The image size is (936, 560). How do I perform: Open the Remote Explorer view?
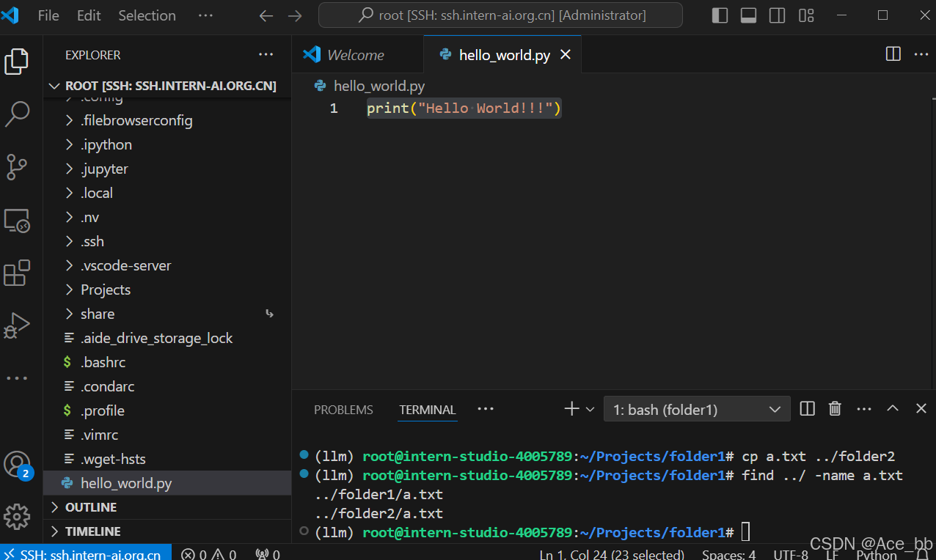[x=17, y=220]
